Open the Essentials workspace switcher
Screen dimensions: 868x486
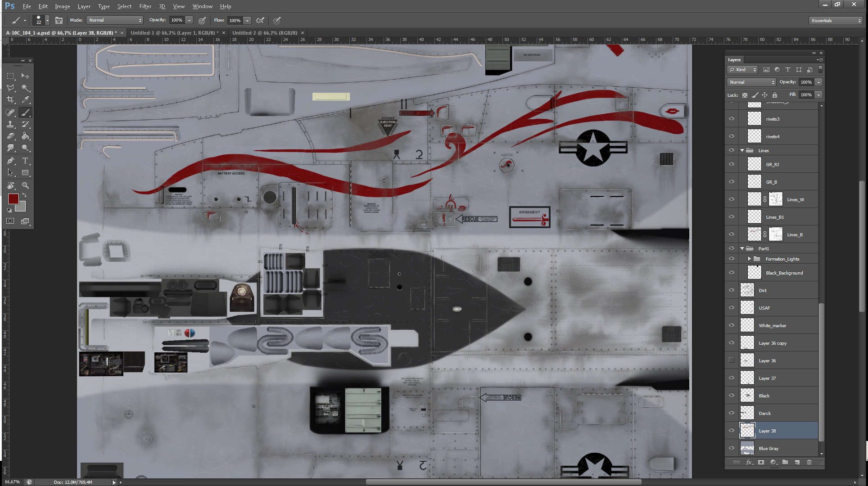coord(836,21)
